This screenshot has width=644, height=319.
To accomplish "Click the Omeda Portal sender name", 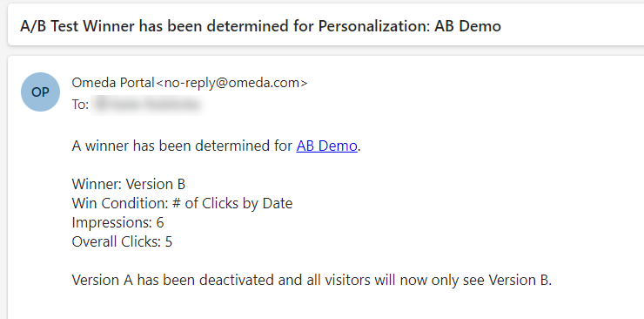I will point(113,83).
